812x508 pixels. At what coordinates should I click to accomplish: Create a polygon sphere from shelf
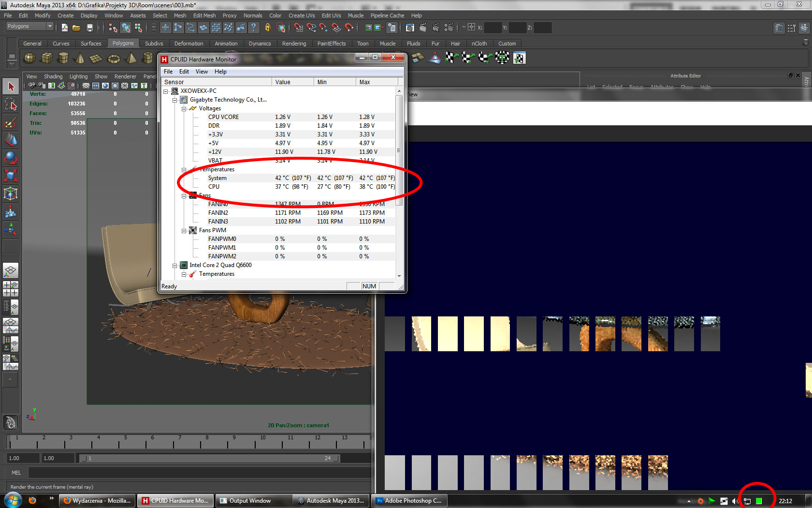30,58
